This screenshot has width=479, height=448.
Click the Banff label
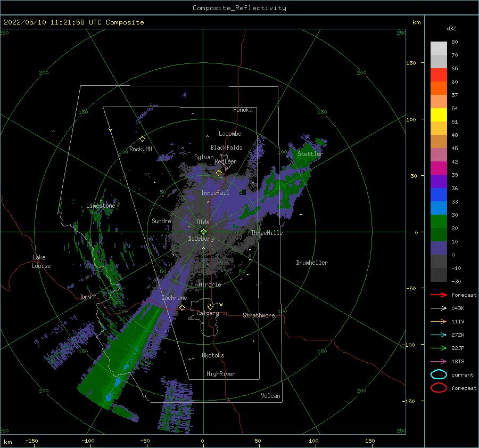coord(88,297)
